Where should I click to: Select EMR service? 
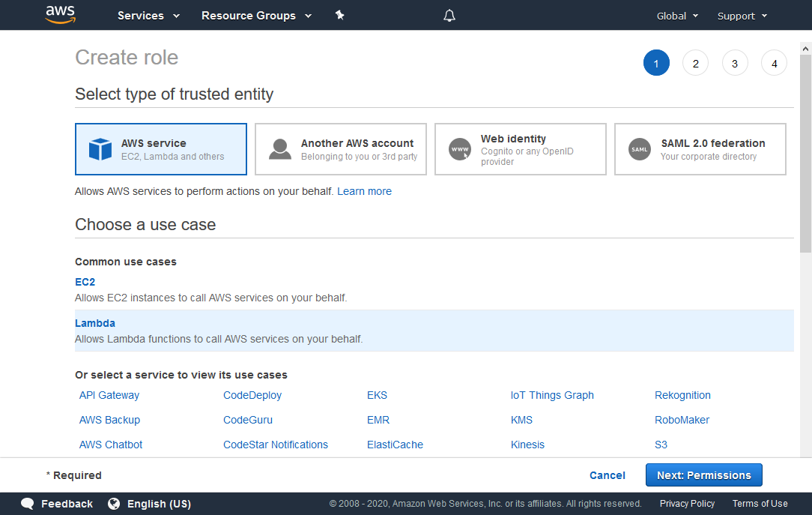click(378, 421)
